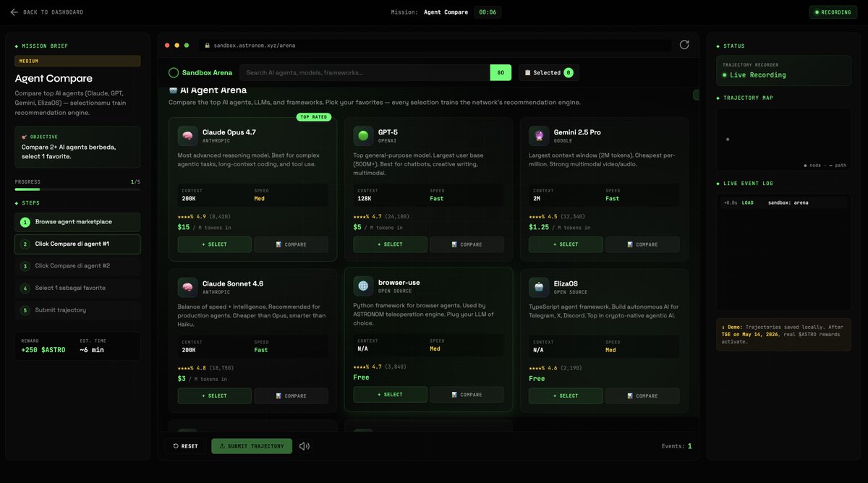The width and height of the screenshot is (868, 483).
Task: Click the AI Agent Arena heading icon
Action: coord(173,90)
